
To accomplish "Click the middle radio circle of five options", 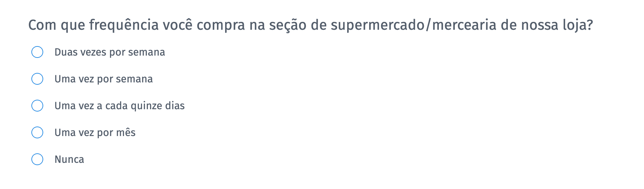I will click(37, 105).
